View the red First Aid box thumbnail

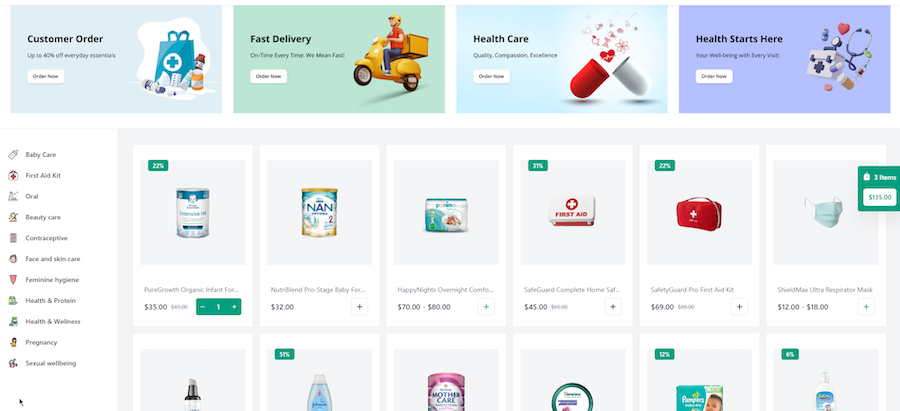[x=573, y=212]
